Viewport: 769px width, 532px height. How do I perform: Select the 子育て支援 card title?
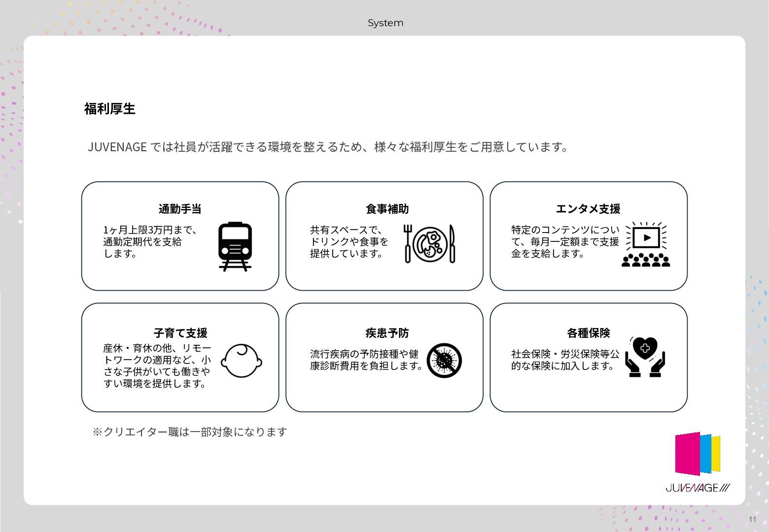tap(180, 333)
